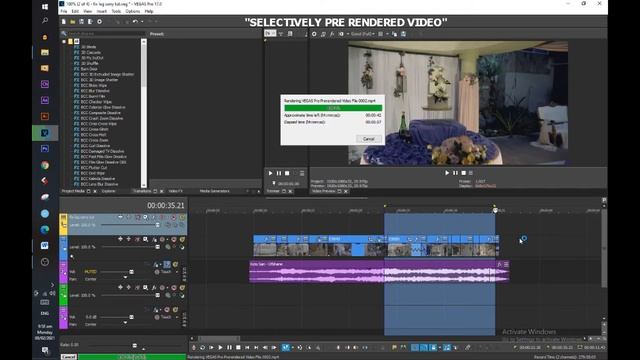Click the Undo arrow icon
Screen dimensions: 640x360
(x=135, y=22)
